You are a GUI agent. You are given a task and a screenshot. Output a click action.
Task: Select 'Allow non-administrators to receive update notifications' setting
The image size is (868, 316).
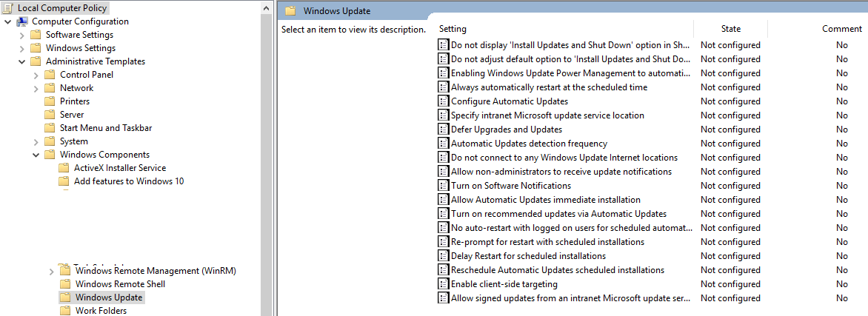(561, 172)
